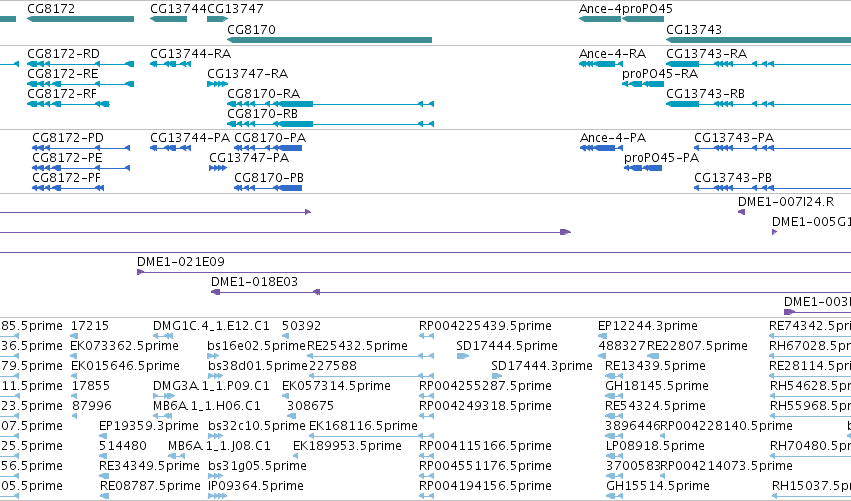
Task: Open the CG8172-RF transcript label
Action: click(x=62, y=94)
